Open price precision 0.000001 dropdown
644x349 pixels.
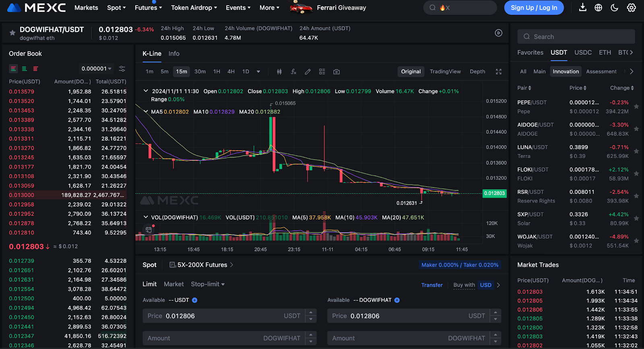pos(97,69)
